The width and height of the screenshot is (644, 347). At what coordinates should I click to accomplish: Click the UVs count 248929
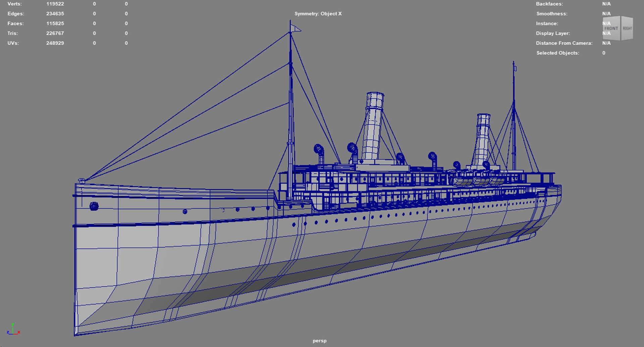(55, 43)
